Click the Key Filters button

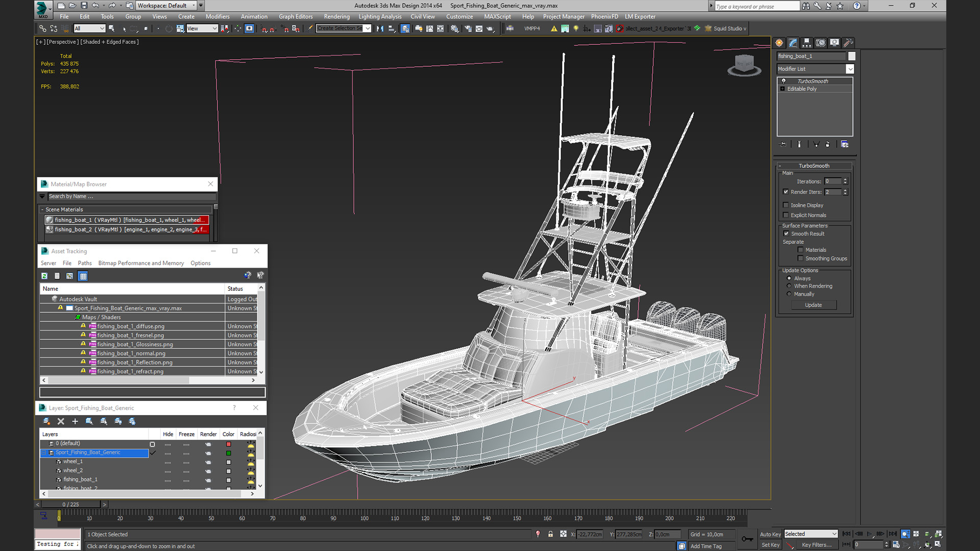click(816, 545)
